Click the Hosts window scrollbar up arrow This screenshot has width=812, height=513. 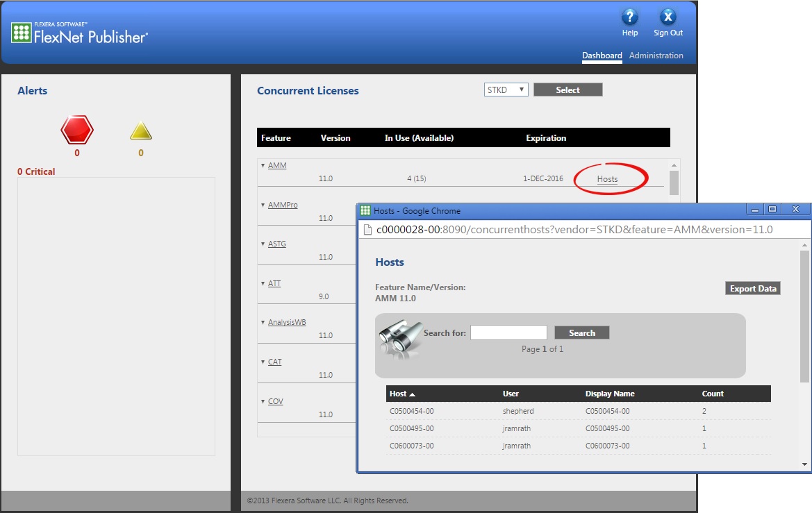pyautogui.click(x=804, y=244)
